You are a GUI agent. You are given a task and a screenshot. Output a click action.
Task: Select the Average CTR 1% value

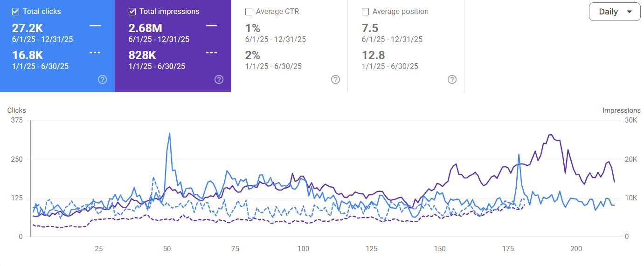pos(253,28)
